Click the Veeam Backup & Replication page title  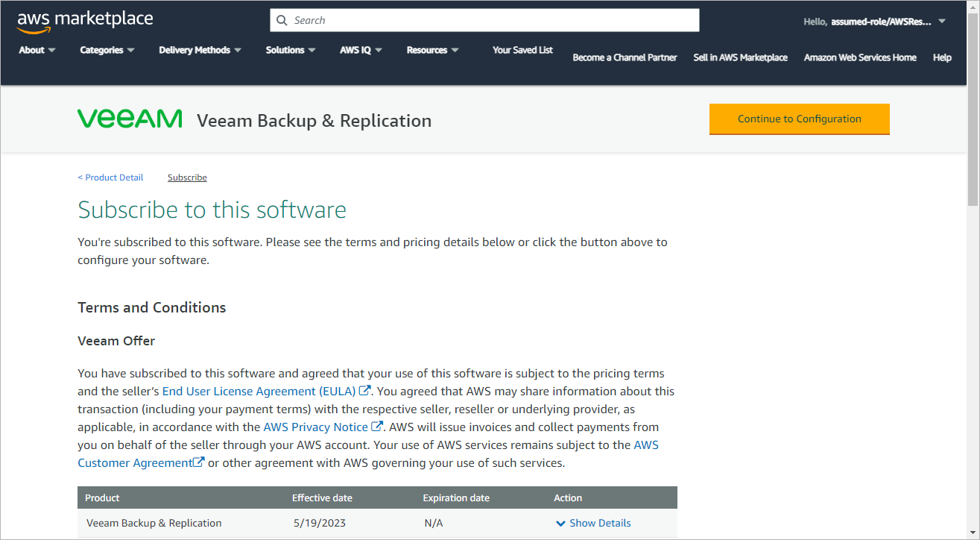click(x=314, y=121)
